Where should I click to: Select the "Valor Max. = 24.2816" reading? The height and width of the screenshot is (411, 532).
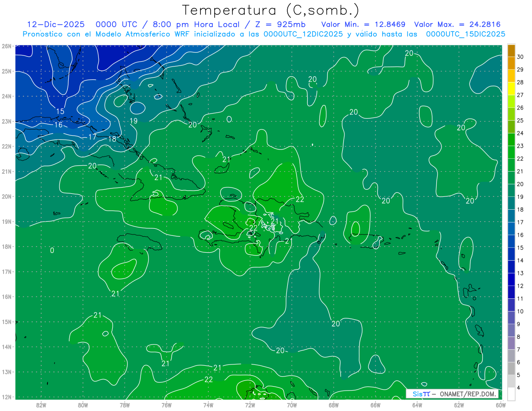point(458,24)
